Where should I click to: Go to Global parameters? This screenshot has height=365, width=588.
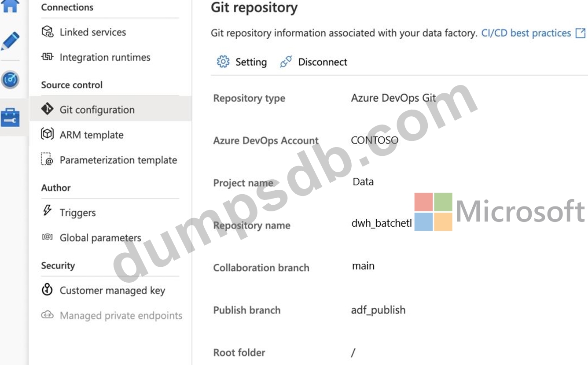(x=100, y=238)
